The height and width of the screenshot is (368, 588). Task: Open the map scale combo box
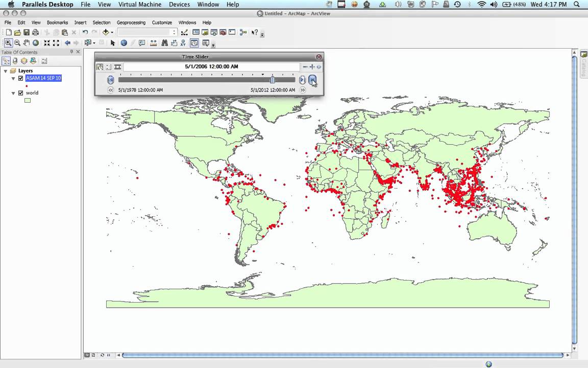click(147, 32)
